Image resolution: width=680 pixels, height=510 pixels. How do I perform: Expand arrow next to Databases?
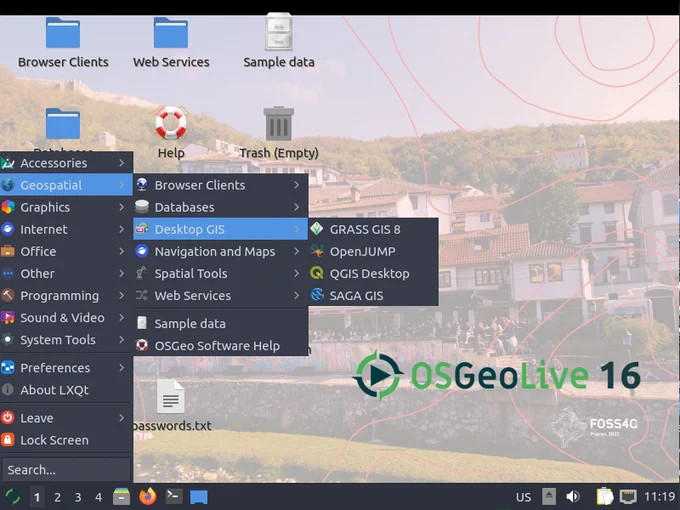tap(297, 207)
